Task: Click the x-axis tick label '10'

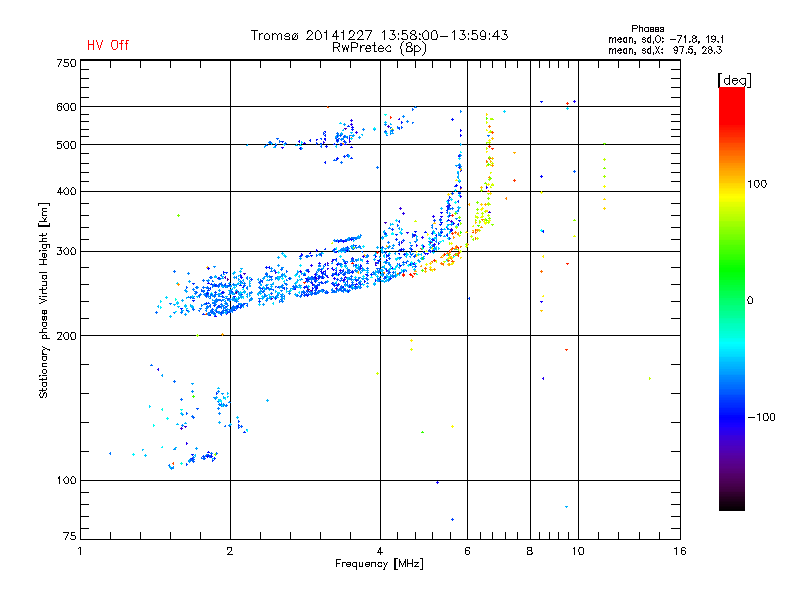Action: [578, 551]
